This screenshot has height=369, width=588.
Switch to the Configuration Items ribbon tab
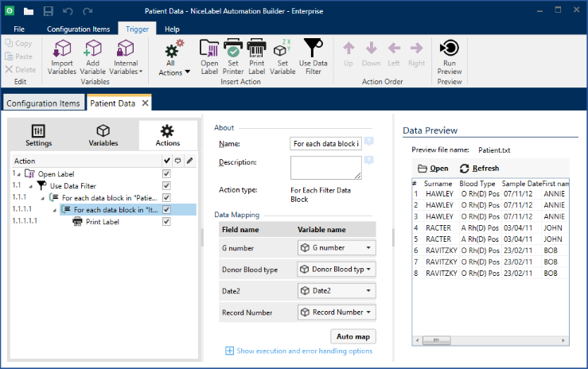point(78,29)
